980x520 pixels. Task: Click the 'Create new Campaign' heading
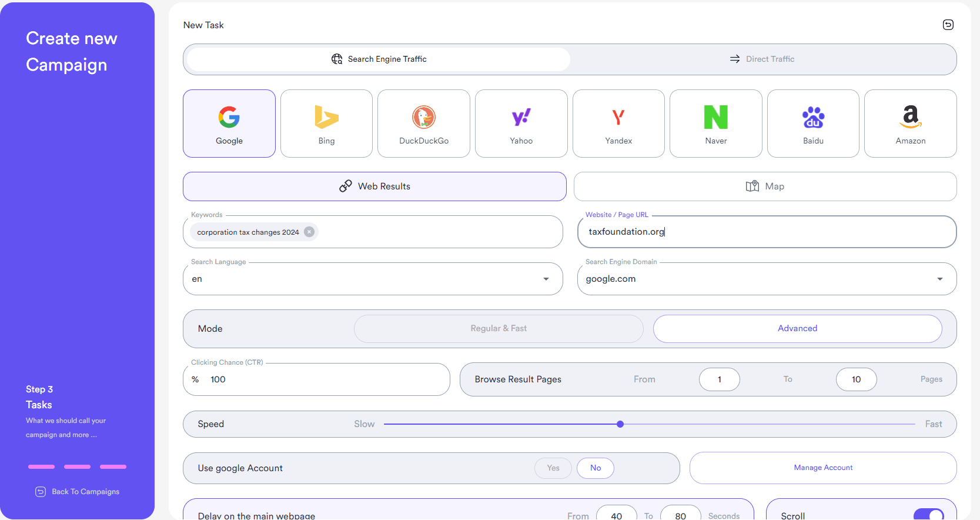72,51
